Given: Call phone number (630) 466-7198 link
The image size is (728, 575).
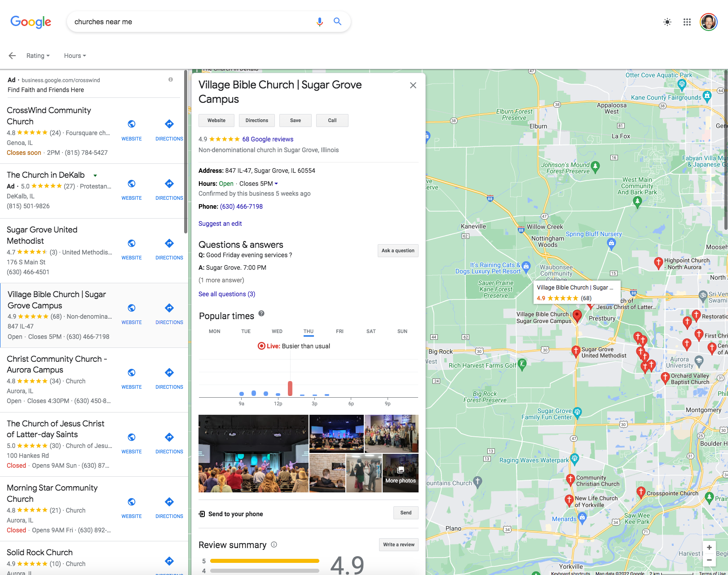Looking at the screenshot, I should 241,206.
